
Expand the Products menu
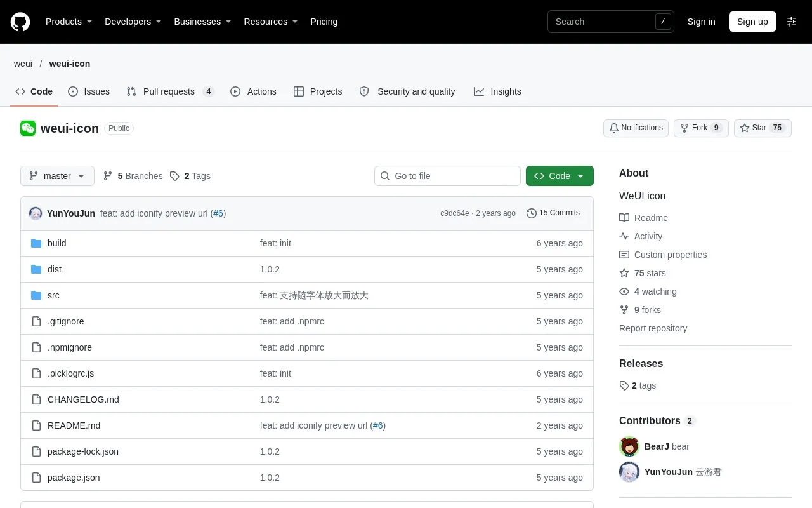pos(69,22)
